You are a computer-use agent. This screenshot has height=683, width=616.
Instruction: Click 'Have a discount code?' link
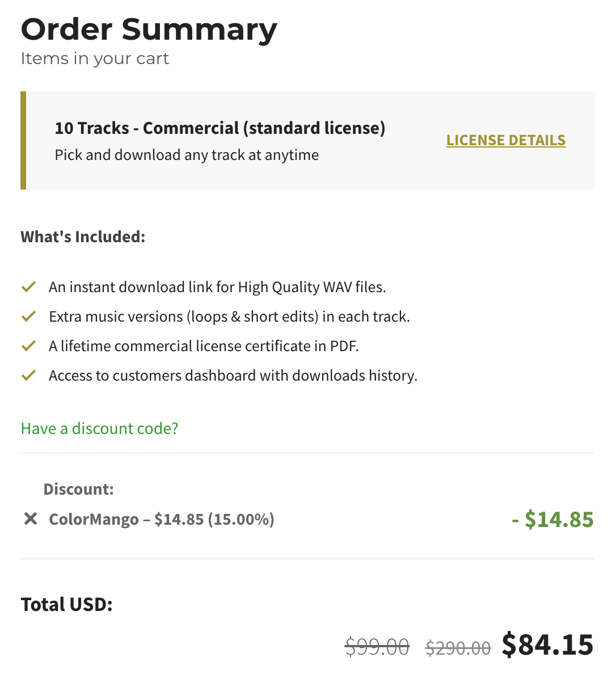tap(99, 428)
